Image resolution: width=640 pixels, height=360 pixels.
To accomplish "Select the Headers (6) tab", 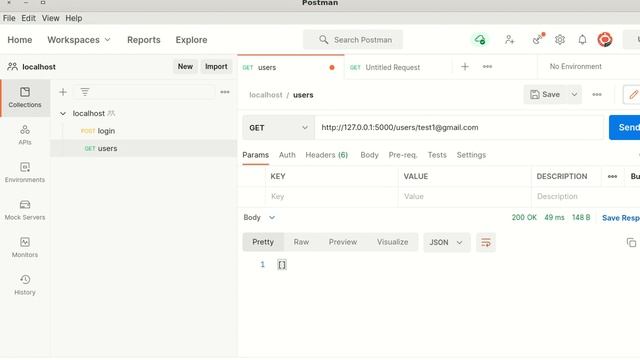I will click(327, 155).
